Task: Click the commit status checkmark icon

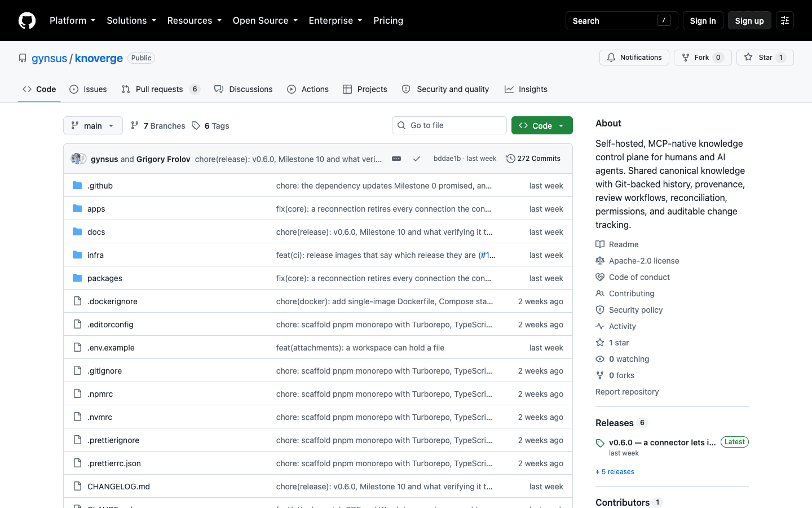Action: pos(417,159)
